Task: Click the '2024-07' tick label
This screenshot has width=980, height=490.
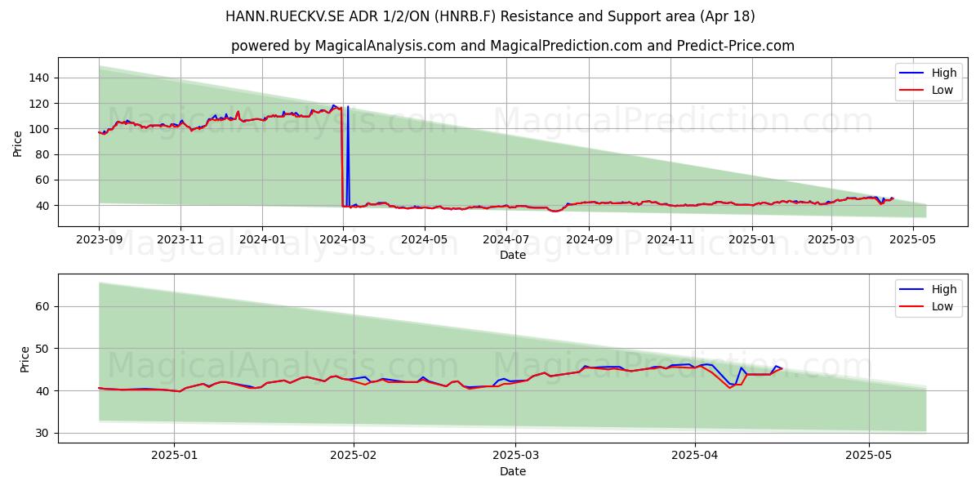Action: coord(506,239)
